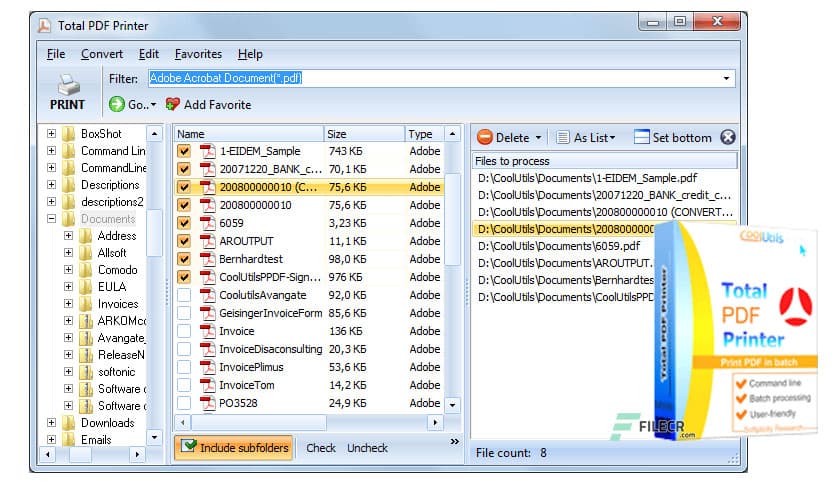Show more toolbar options chevron
Viewport: 836px width, 484px height.
pyautogui.click(x=455, y=441)
